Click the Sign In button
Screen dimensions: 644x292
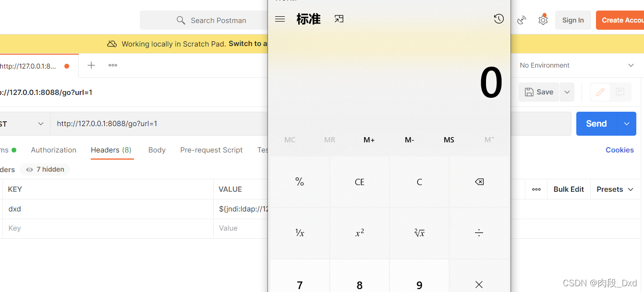(573, 20)
